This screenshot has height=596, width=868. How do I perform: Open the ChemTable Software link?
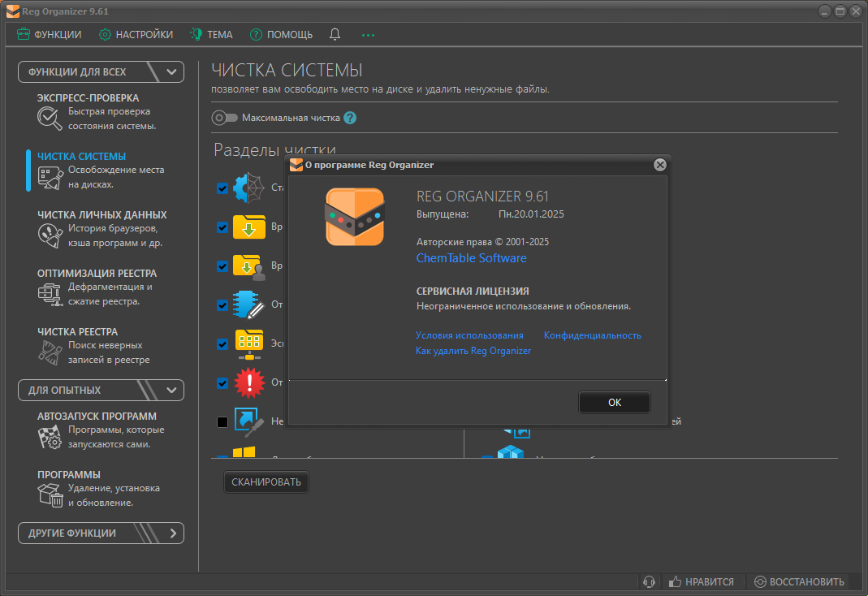(x=471, y=258)
